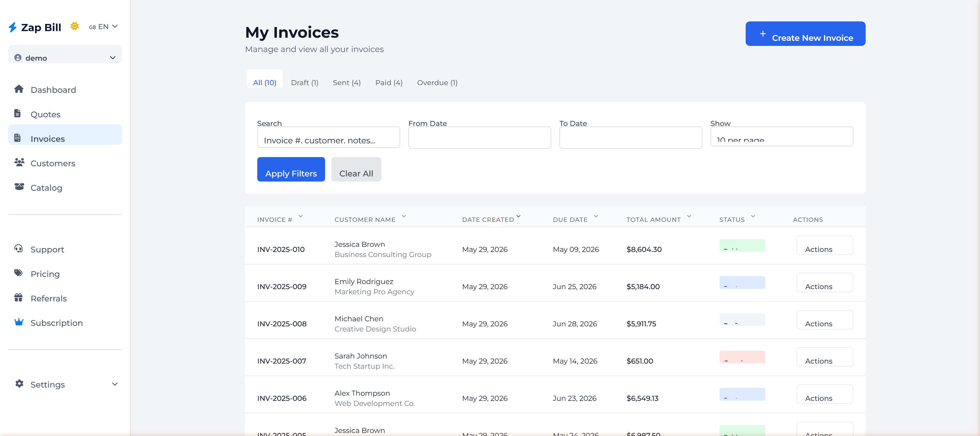Click the To Date field

coord(630,138)
